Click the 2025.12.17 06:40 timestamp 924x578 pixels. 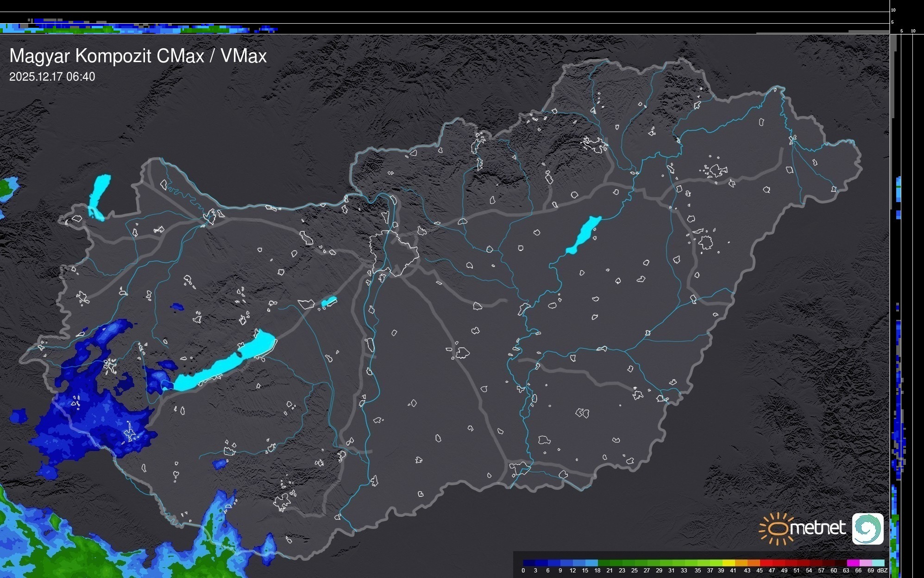click(52, 77)
